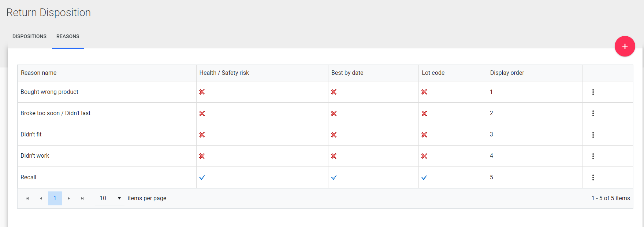Click Best by date X for Didn't fit
This screenshot has height=227, width=644.
tap(334, 135)
